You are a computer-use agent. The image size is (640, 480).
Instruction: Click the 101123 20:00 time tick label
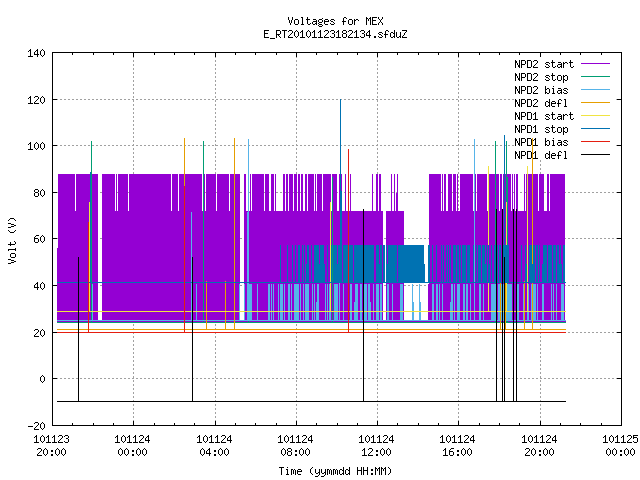(51, 446)
